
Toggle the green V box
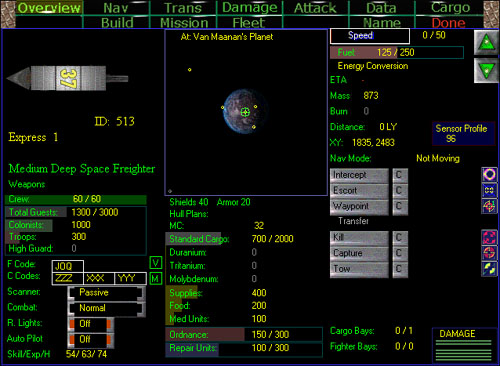coord(156,263)
